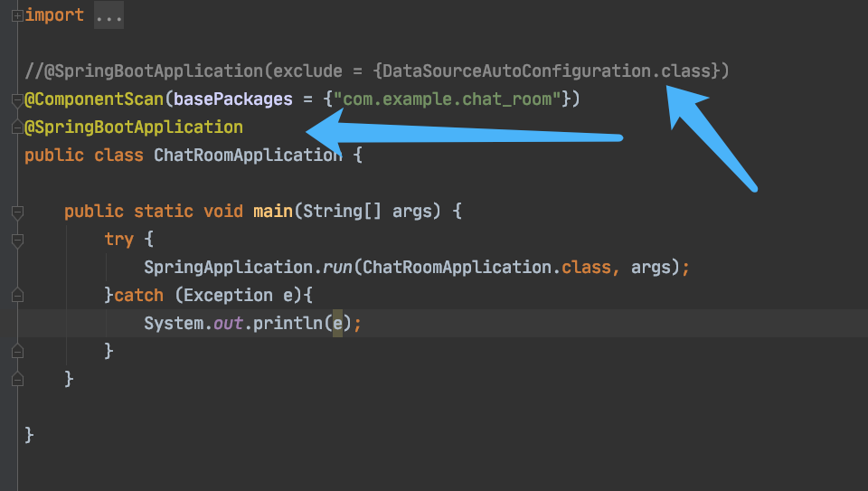Click the void keyword
Screen dimensions: 868x491
point(223,212)
